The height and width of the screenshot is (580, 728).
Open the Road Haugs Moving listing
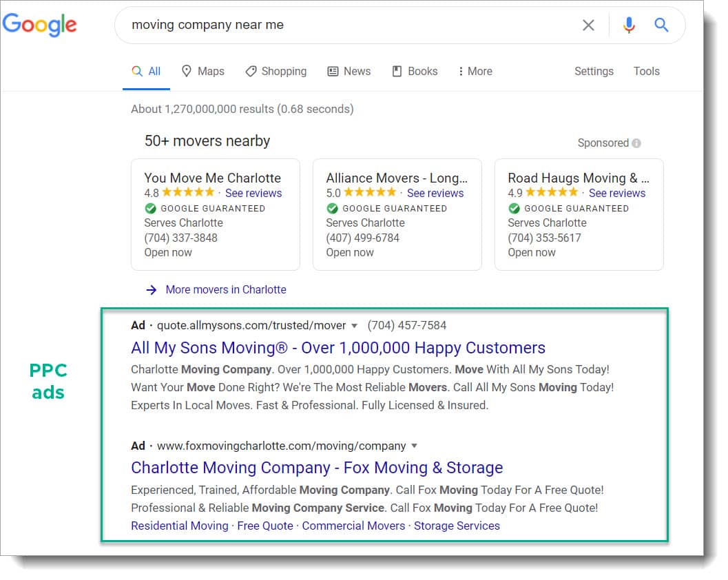point(578,178)
